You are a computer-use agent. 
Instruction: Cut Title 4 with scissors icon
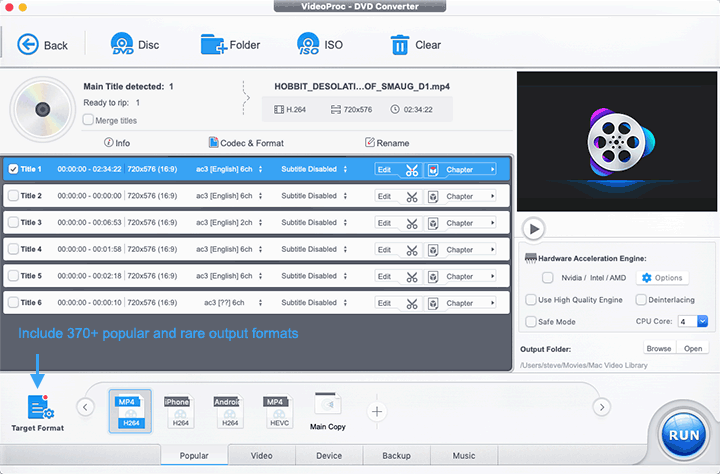click(x=412, y=250)
